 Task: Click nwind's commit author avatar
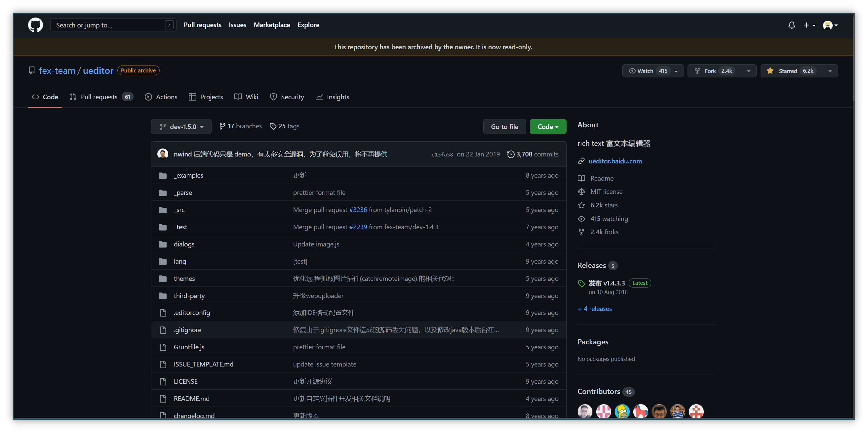(163, 154)
